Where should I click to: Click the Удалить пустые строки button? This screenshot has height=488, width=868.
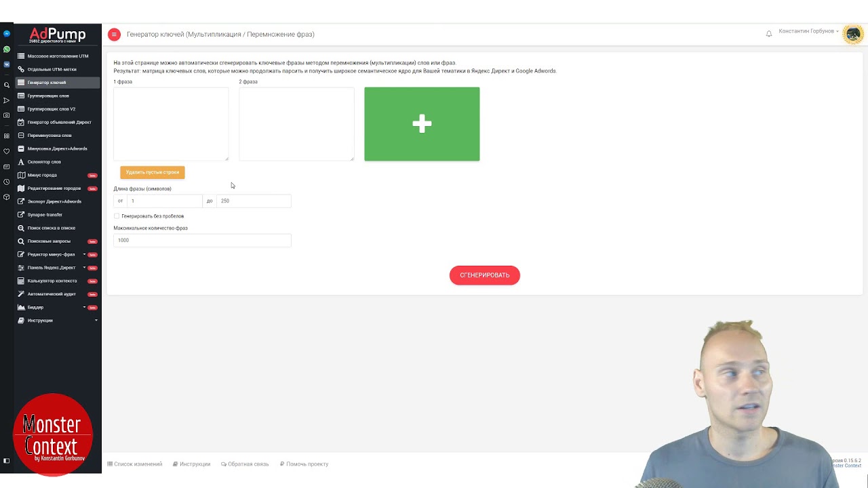point(153,172)
